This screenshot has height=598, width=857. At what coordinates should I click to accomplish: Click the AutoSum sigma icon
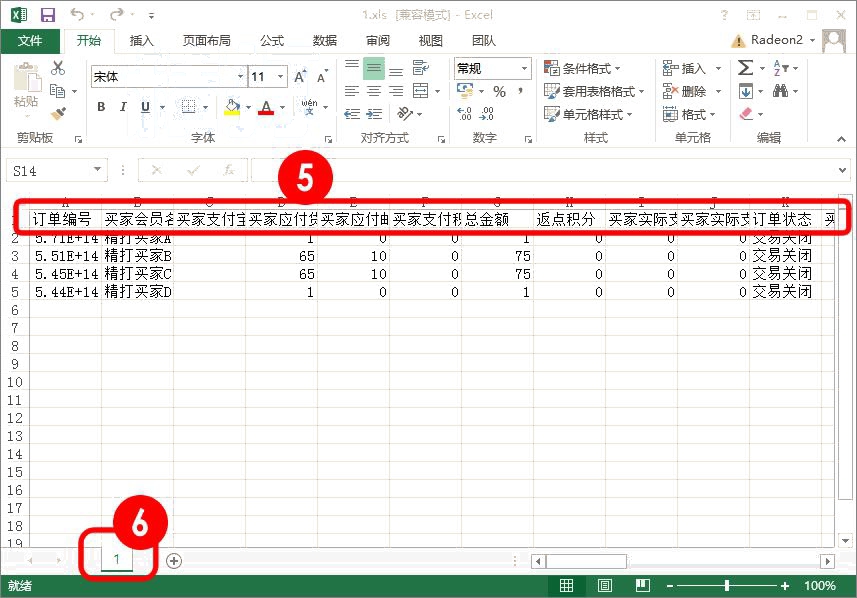point(745,68)
